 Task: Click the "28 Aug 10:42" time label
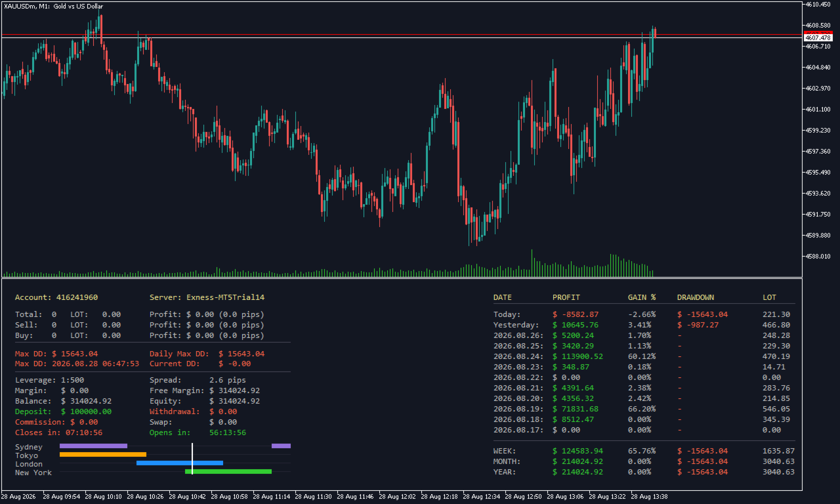click(x=187, y=497)
